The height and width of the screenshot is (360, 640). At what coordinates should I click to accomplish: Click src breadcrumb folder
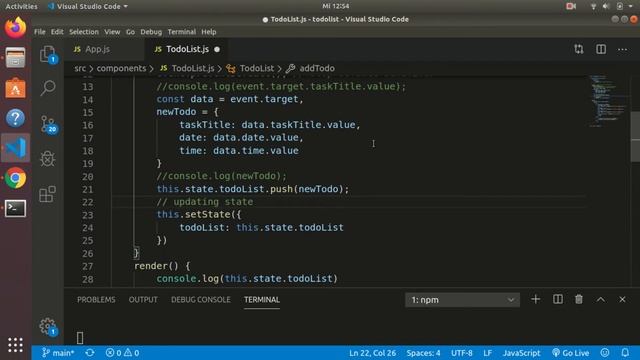[x=80, y=68]
